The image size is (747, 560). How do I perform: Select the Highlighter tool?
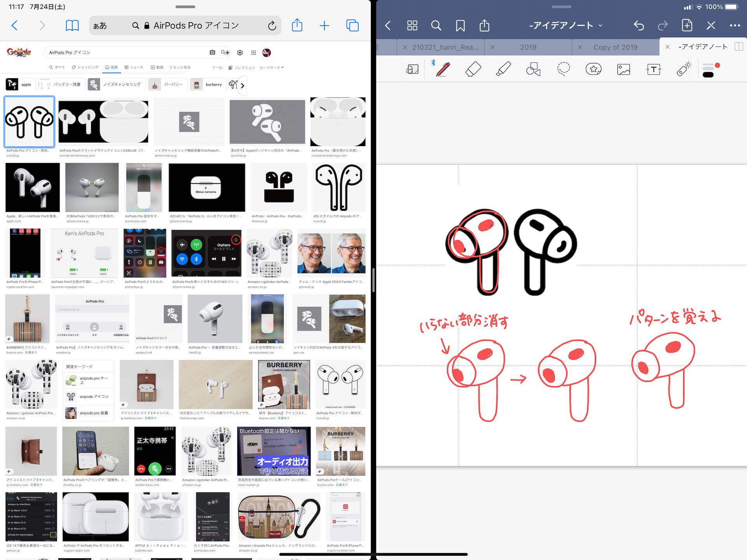pos(503,69)
